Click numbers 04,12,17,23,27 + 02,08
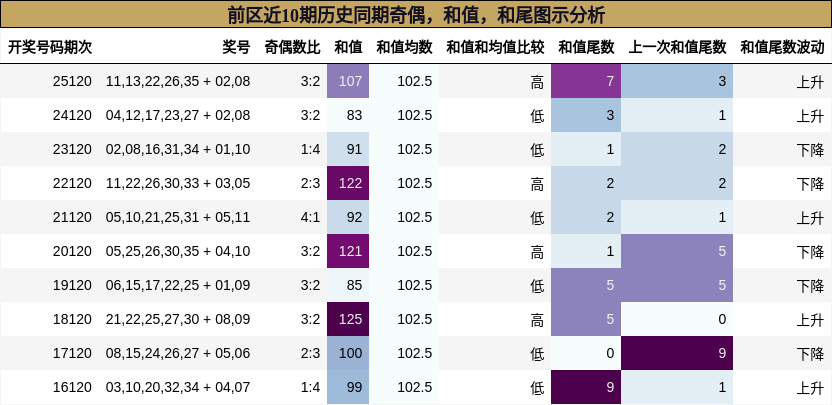Viewport: 832px width, 405px height. point(178,115)
